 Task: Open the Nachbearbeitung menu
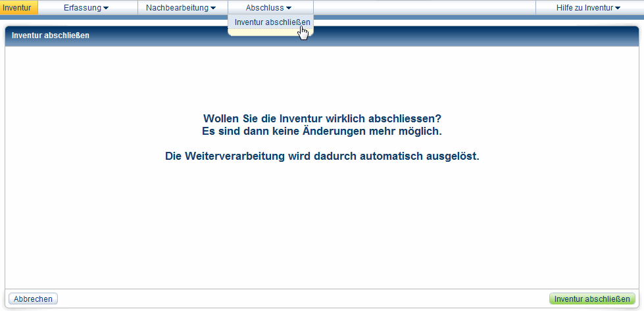(x=177, y=8)
